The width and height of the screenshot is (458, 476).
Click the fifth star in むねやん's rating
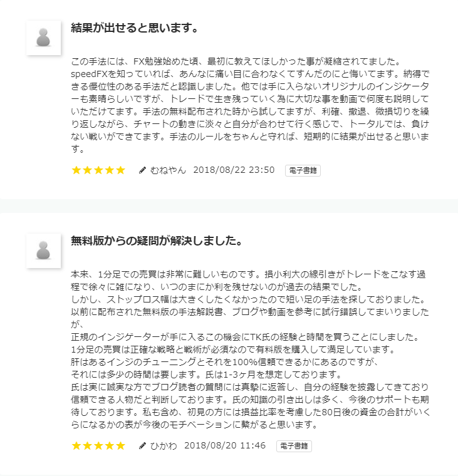point(120,170)
